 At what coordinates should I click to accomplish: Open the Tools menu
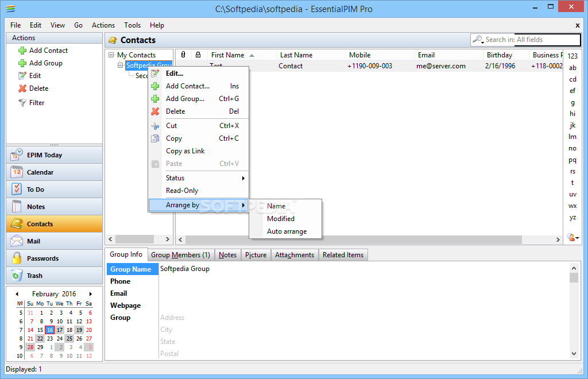[x=133, y=25]
